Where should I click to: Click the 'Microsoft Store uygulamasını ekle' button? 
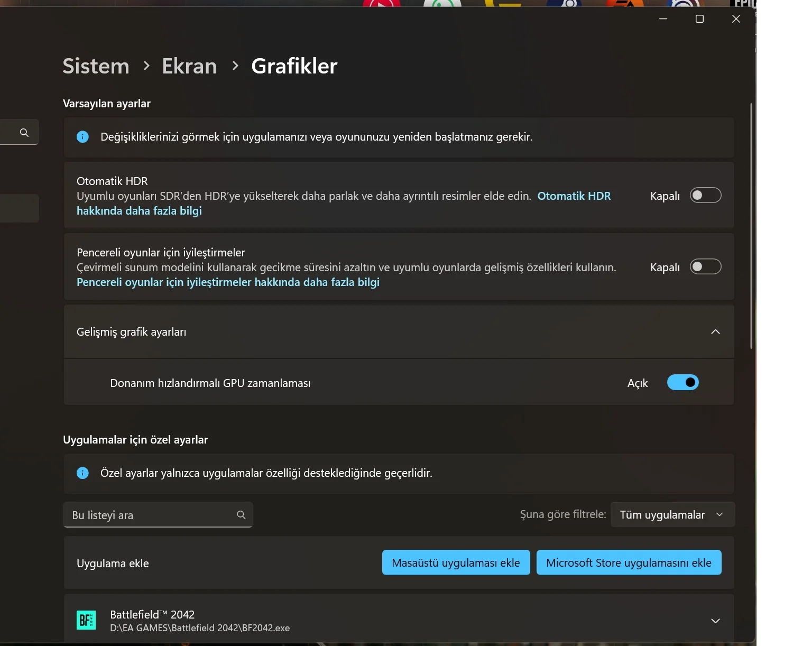click(629, 563)
